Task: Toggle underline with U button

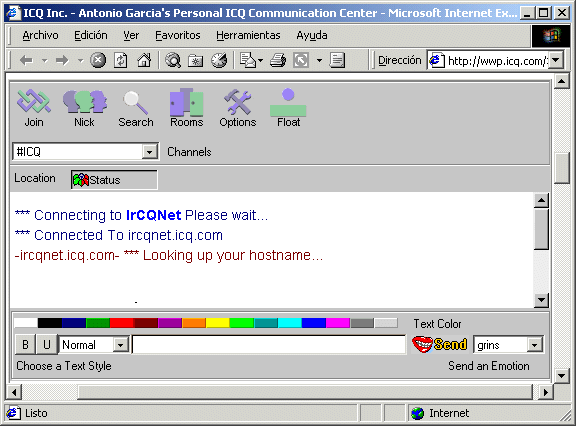Action: [47, 344]
